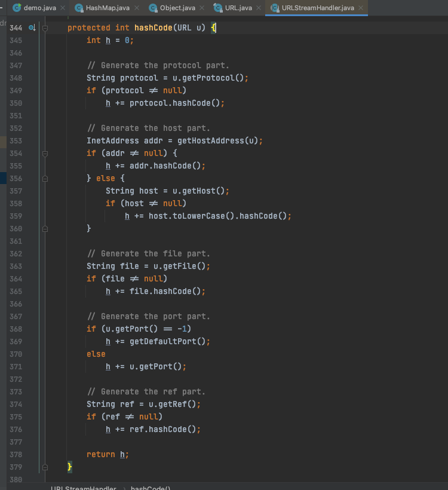Click line number 344 in gutter

(x=16, y=28)
